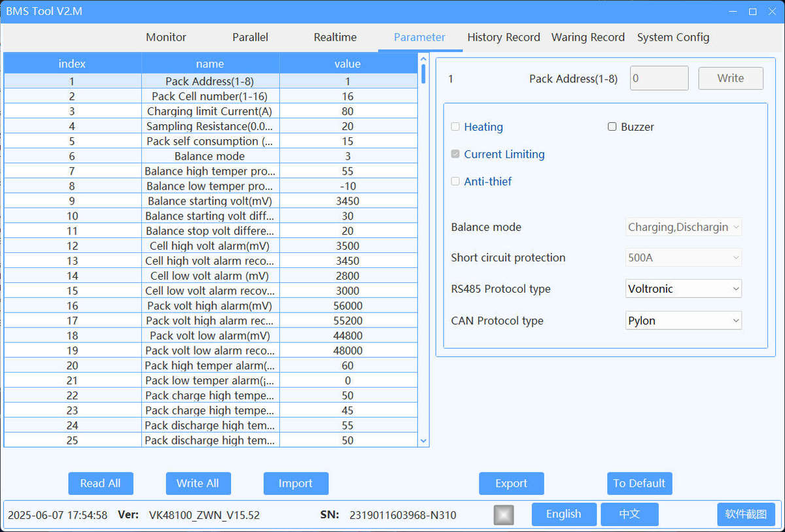Expand the CAN Protocol type dropdown
The image size is (785, 532).
click(684, 321)
